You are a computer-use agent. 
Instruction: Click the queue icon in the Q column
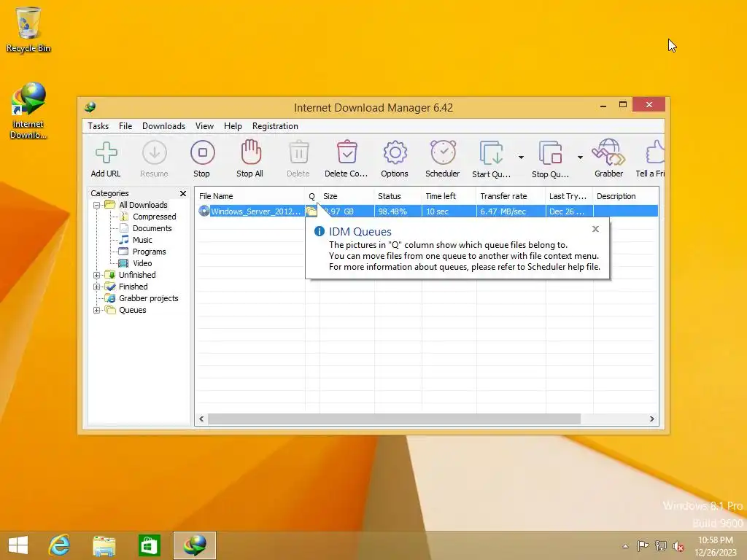311,211
